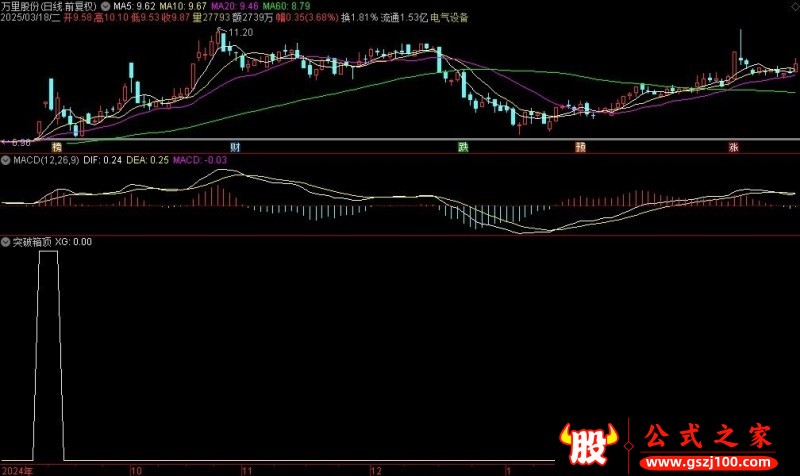Click the green 跌 marker icon
Viewport: 800px width, 476px height.
click(463, 147)
